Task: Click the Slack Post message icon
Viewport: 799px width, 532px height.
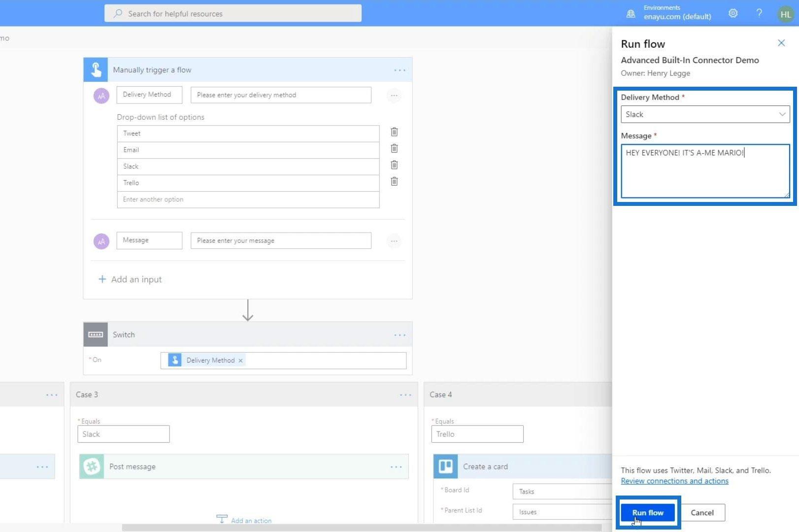Action: (x=92, y=466)
